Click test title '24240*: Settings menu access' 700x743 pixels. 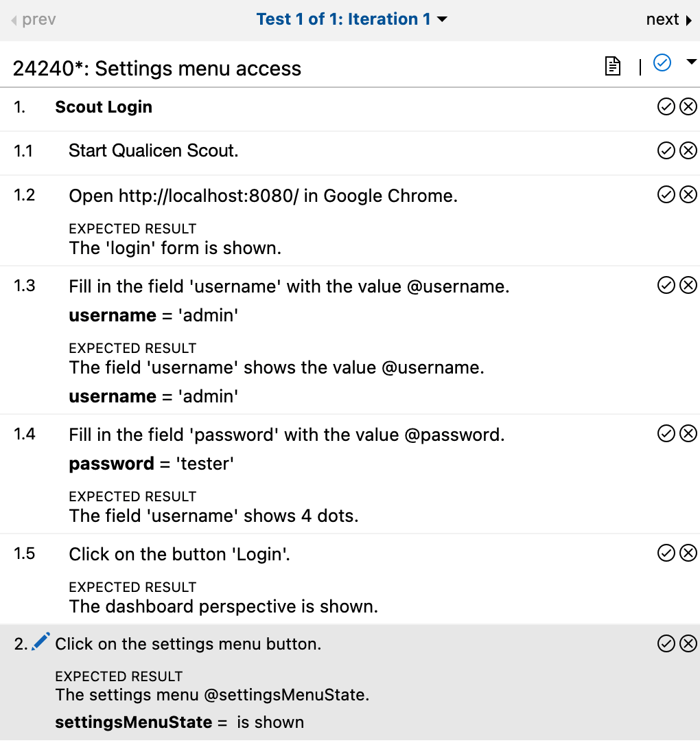click(156, 68)
